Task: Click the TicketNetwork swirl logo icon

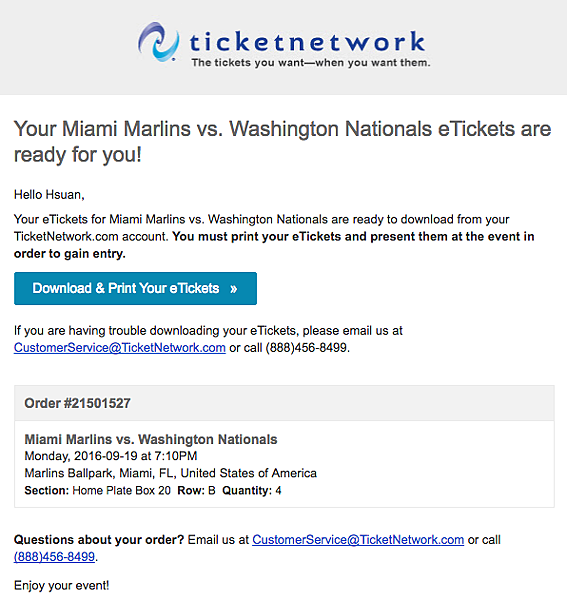Action: tap(159, 42)
